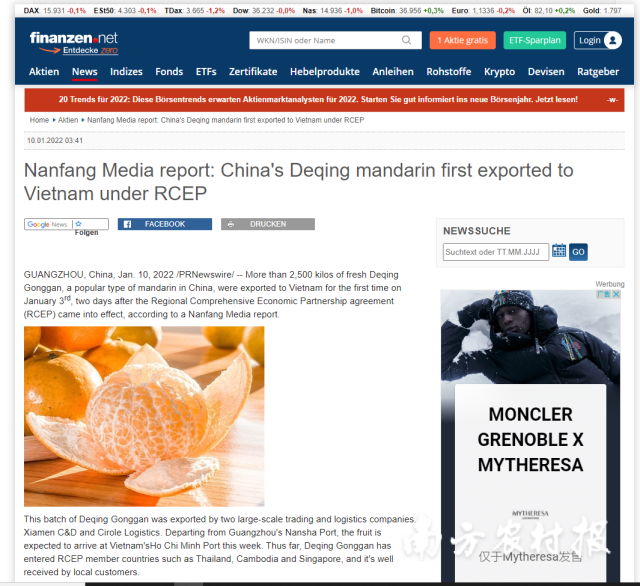Screen dimensions: 640x586
Task: Click the printer Drucken button
Action: pyautogui.click(x=268, y=224)
